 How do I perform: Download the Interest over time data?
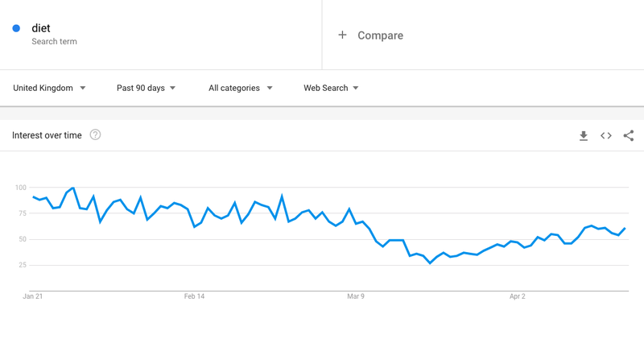coord(583,135)
